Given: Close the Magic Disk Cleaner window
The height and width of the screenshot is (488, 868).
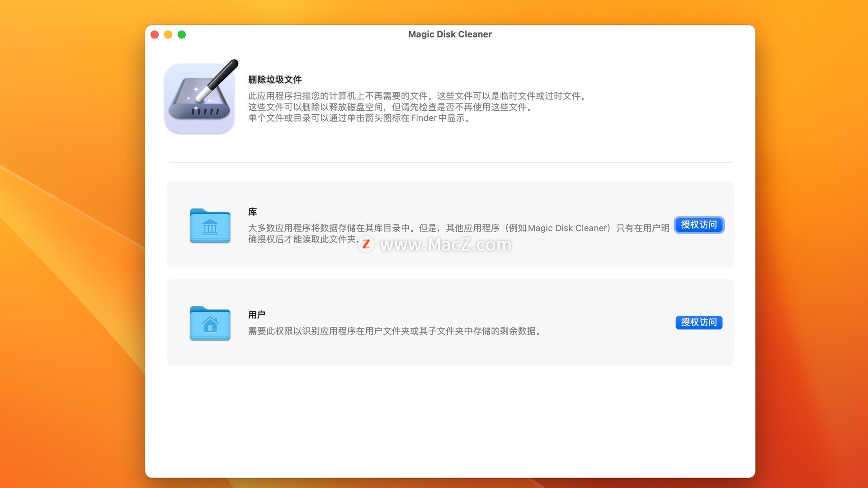Looking at the screenshot, I should point(155,35).
